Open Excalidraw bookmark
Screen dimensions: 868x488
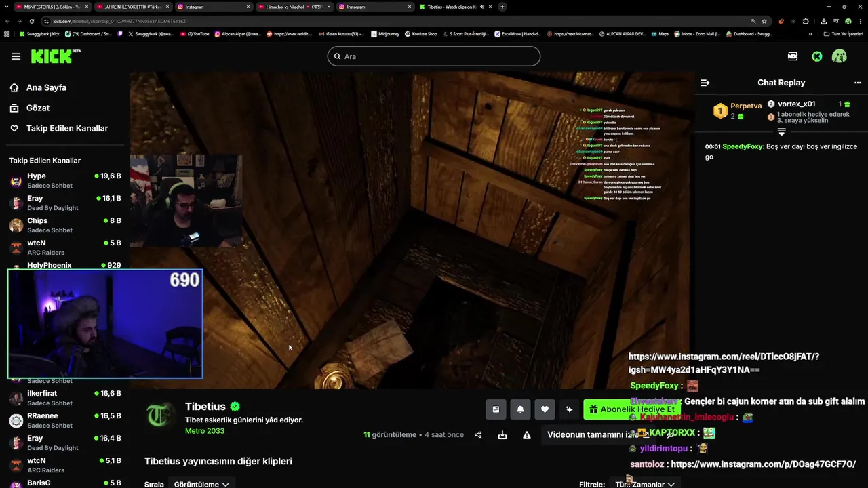517,33
